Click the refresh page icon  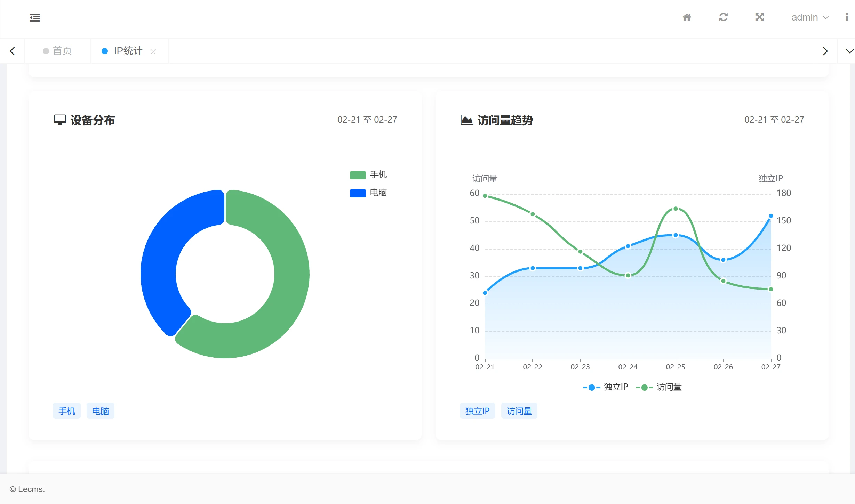click(x=723, y=17)
